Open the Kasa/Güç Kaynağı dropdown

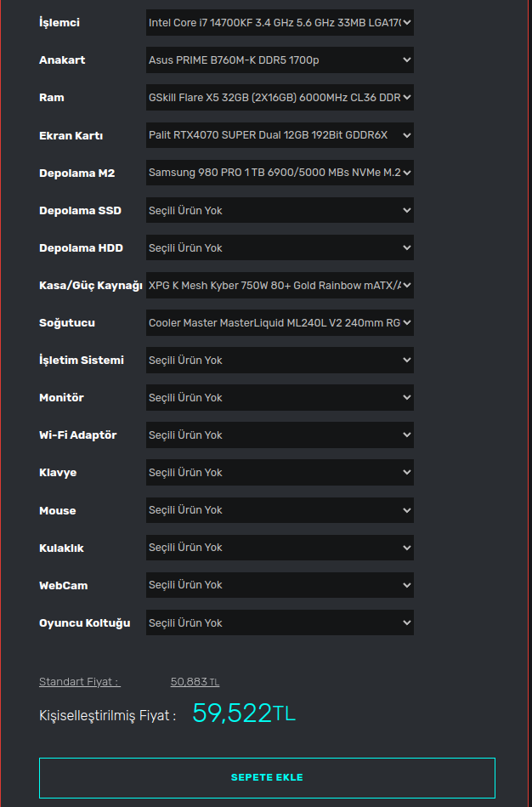pyautogui.click(x=280, y=285)
